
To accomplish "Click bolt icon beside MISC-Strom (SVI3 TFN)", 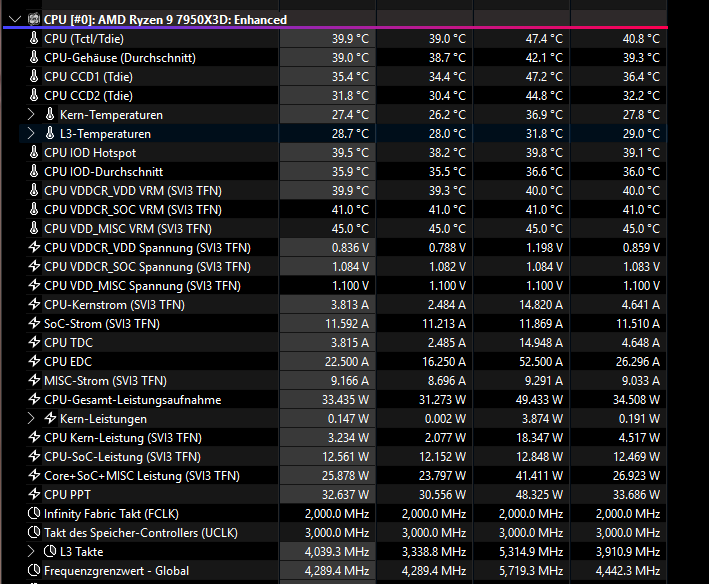I will click(x=34, y=380).
